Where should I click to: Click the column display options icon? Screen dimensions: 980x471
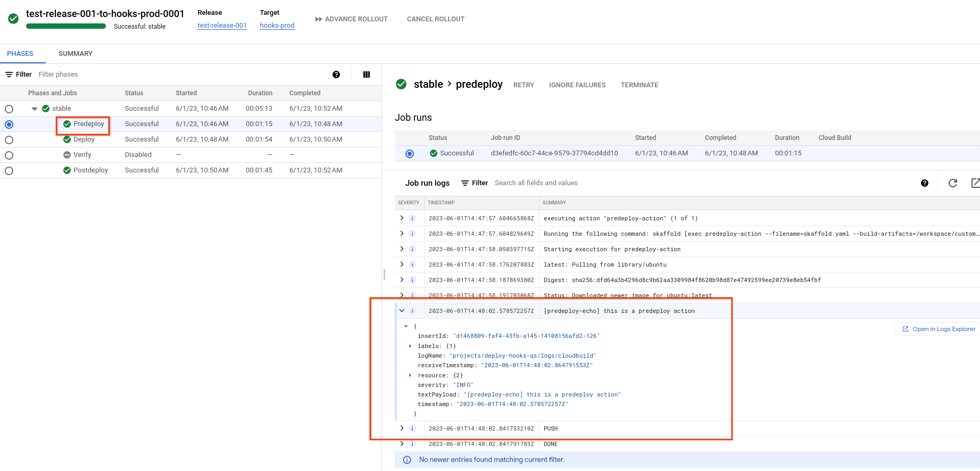tap(367, 75)
